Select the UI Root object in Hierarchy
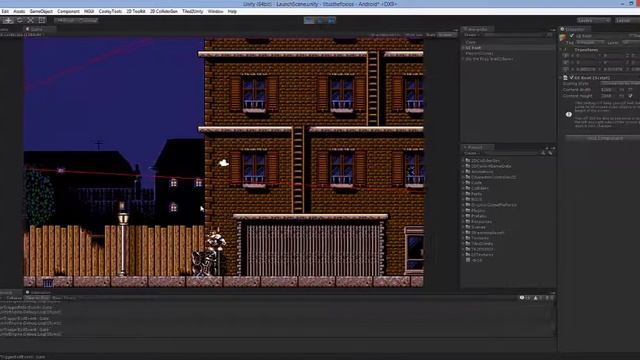The width and height of the screenshot is (640, 360). point(473,48)
